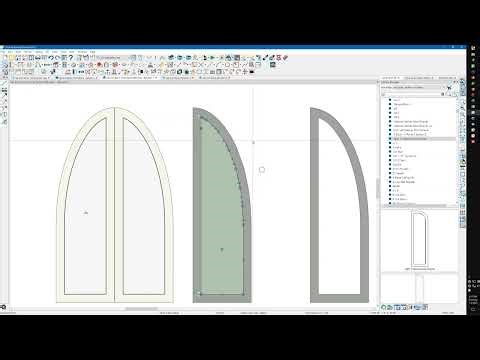Click the drawing area's horizontal scrollbar

(141, 309)
